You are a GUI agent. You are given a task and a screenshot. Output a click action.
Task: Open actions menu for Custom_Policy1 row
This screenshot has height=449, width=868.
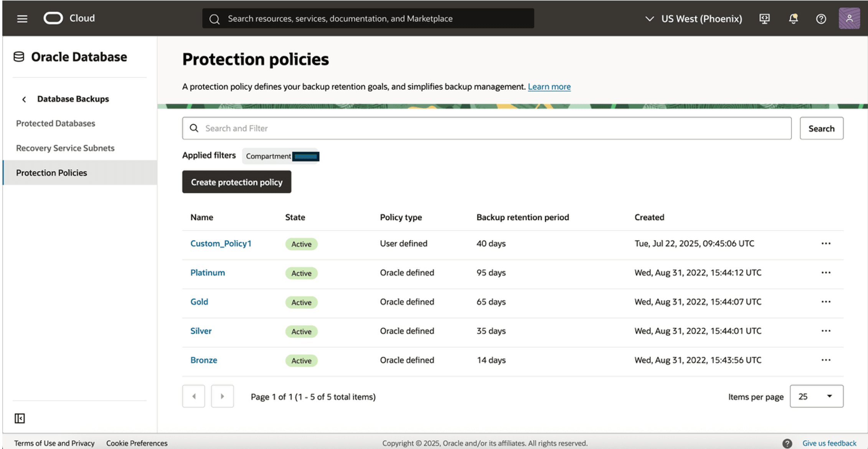826,243
